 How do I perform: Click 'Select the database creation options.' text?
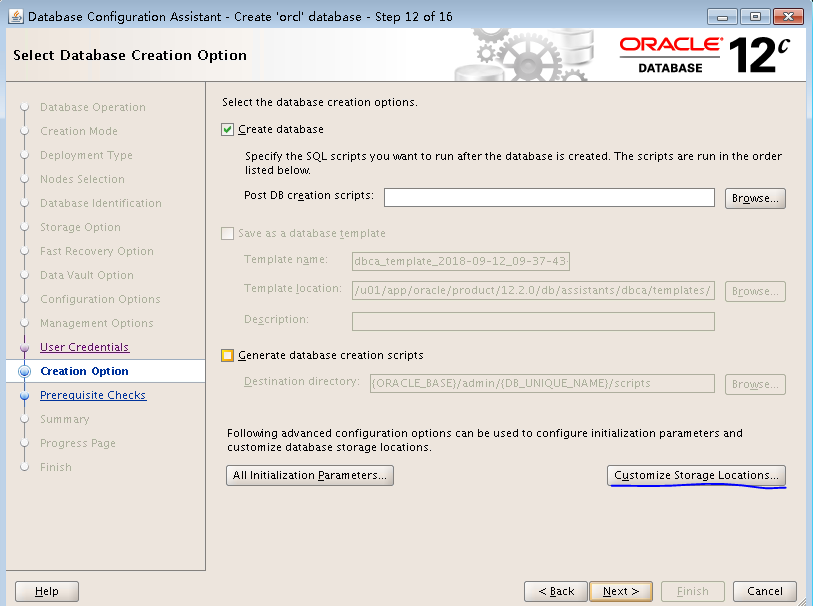coord(319,103)
